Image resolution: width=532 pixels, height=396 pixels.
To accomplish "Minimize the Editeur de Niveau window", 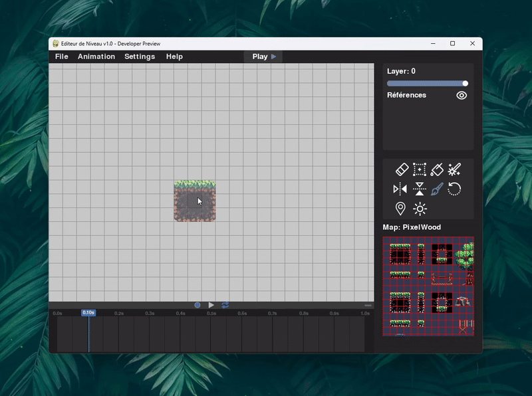I will click(433, 43).
